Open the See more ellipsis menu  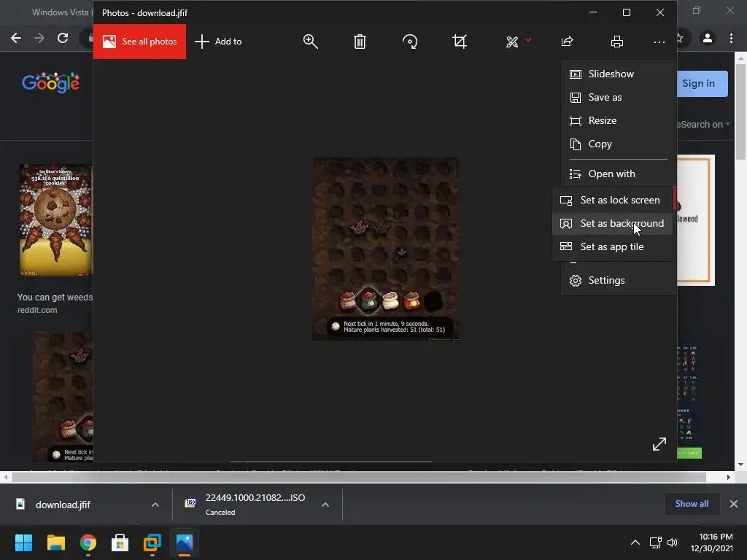pos(659,42)
